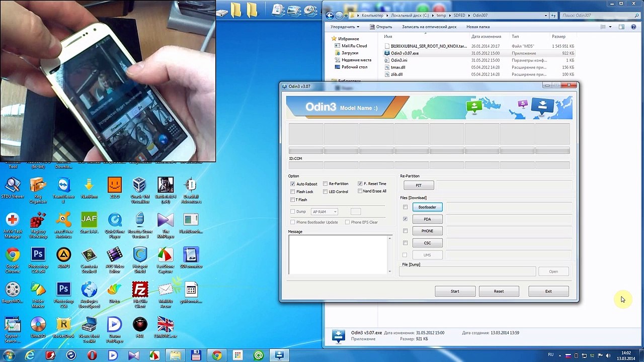Click the Exit button in Odin3
This screenshot has height=362, width=644.
(x=548, y=291)
